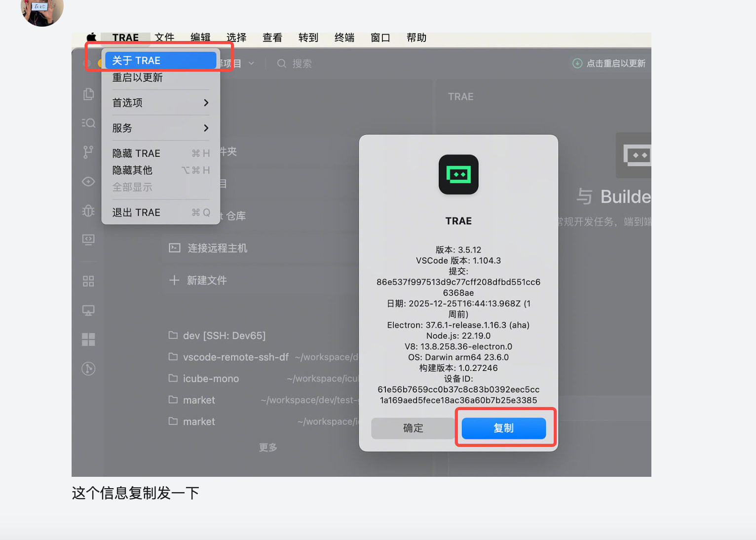756x540 pixels.
Task: Click the eye preview icon in sidebar
Action: pyautogui.click(x=88, y=182)
